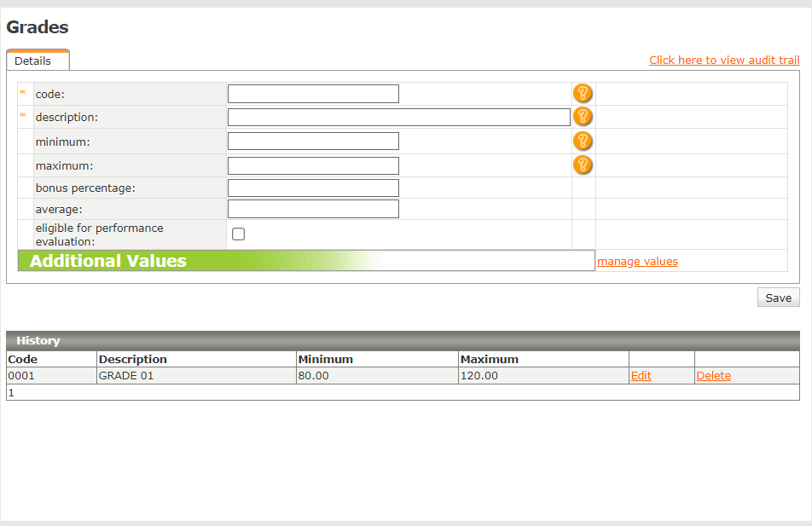Viewport: 812px width, 526px height.
Task: Delete the GRADE 01 record
Action: coord(713,376)
